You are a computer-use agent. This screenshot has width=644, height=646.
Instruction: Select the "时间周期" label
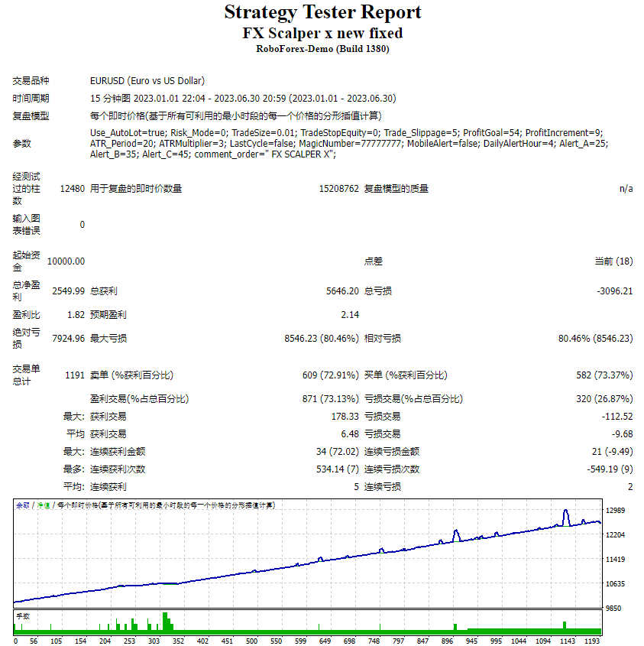pyautogui.click(x=31, y=99)
